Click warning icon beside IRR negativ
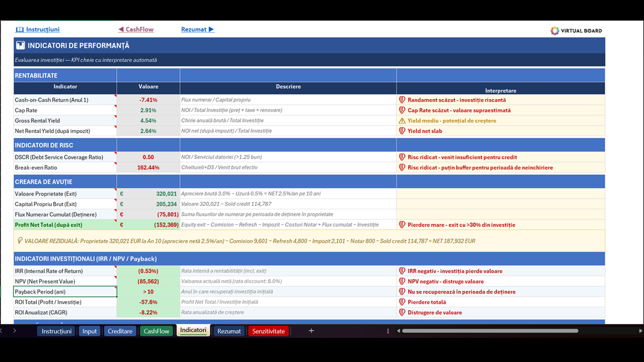Viewport: 644px width, 362px height. point(402,271)
